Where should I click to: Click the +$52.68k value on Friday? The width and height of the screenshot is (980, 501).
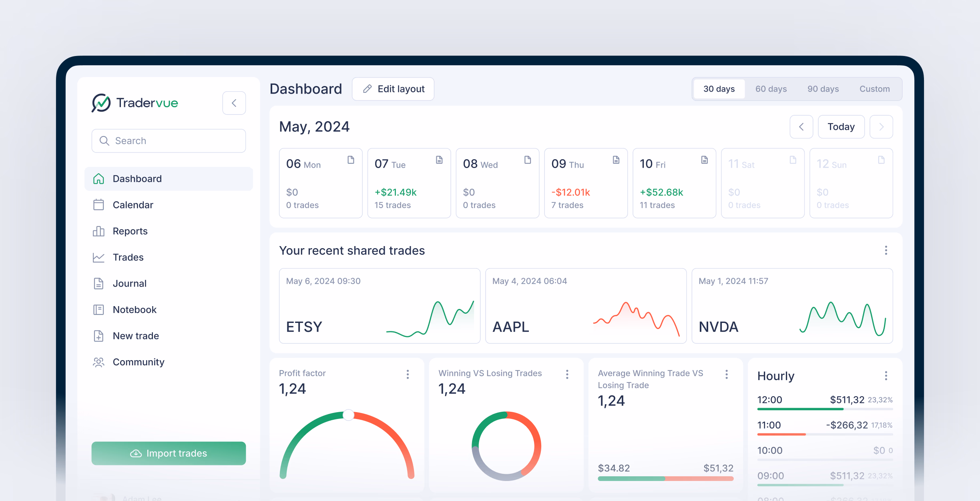point(661,192)
